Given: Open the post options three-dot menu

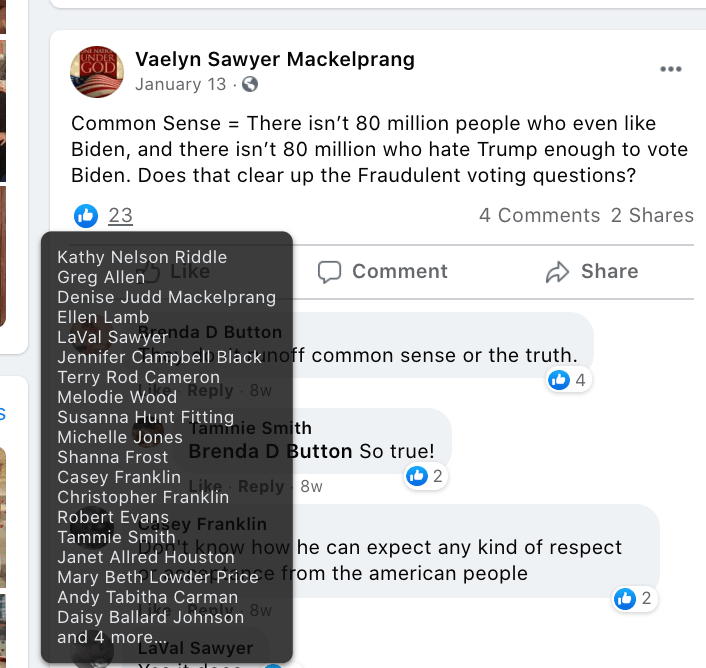Looking at the screenshot, I should coord(670,69).
